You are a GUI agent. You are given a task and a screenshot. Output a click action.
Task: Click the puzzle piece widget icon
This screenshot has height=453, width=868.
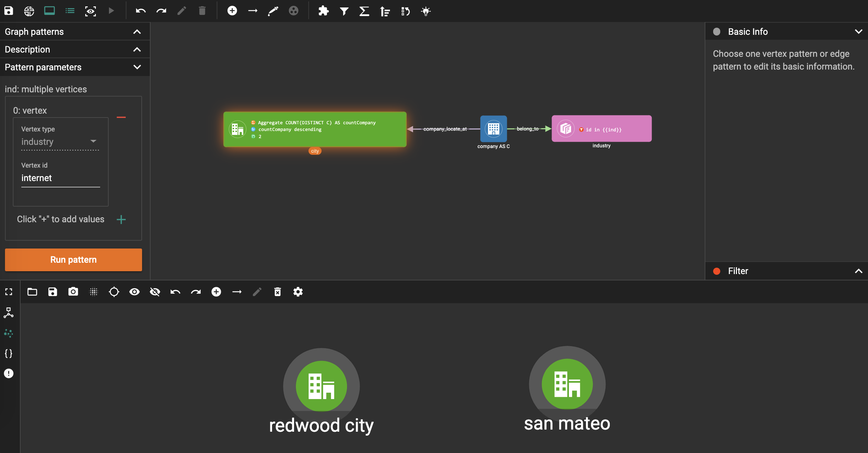click(x=323, y=11)
